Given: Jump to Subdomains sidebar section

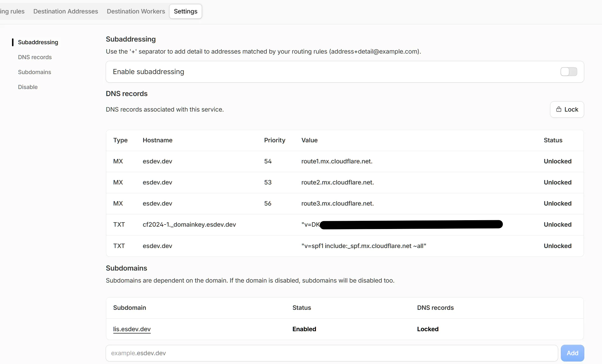Looking at the screenshot, I should 35,72.
